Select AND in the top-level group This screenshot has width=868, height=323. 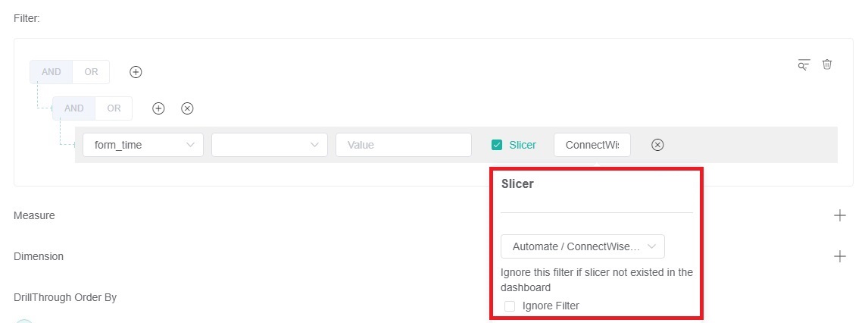click(x=52, y=72)
